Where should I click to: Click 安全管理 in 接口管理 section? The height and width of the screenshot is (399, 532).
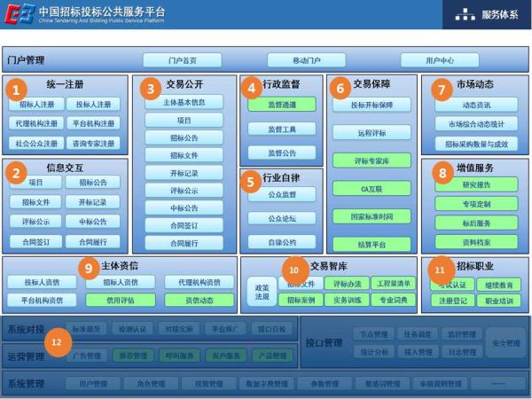[x=506, y=343]
